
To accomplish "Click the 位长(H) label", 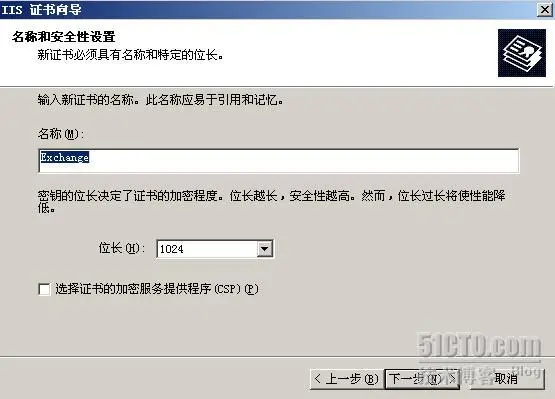I will click(x=121, y=248).
